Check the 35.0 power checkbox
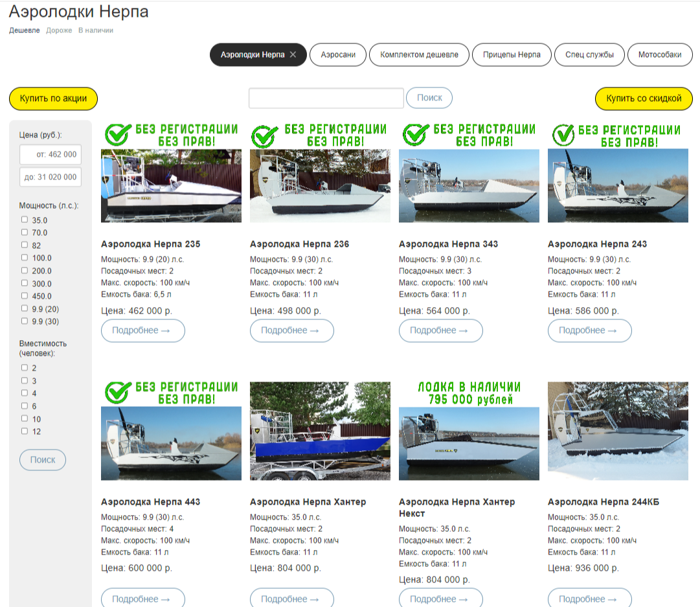The height and width of the screenshot is (607, 700). 25,220
